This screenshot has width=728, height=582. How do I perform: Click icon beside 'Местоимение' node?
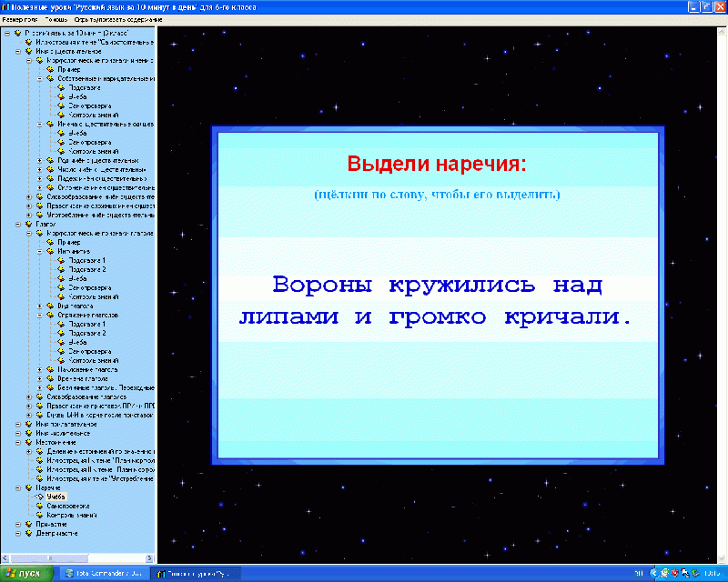(x=28, y=442)
